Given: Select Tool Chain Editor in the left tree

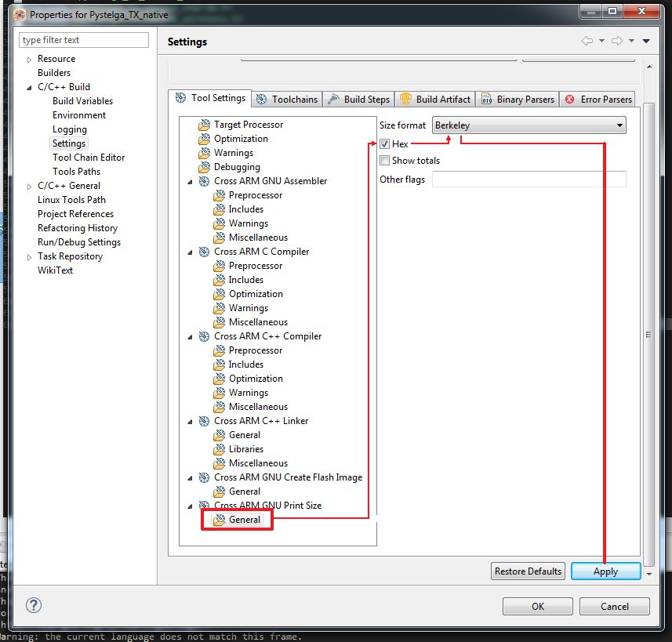Looking at the screenshot, I should (x=89, y=158).
